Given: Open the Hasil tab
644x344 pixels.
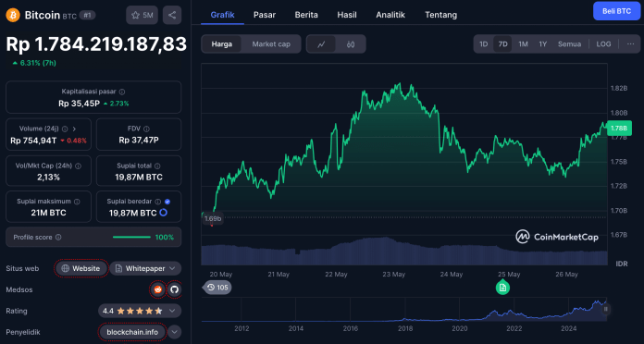Looking at the screenshot, I should (347, 15).
